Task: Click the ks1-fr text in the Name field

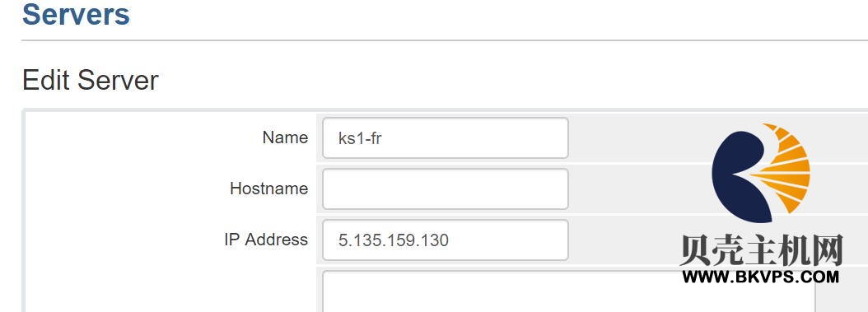Action: point(360,137)
